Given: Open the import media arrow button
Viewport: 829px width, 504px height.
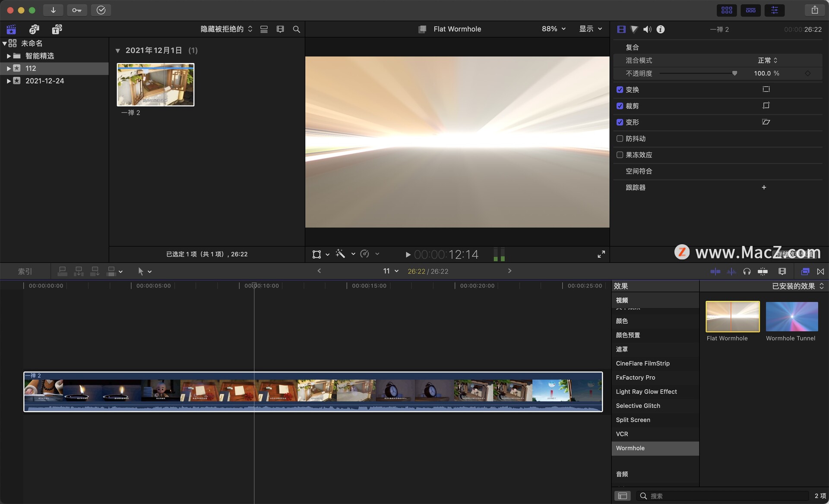Looking at the screenshot, I should coord(53,10).
